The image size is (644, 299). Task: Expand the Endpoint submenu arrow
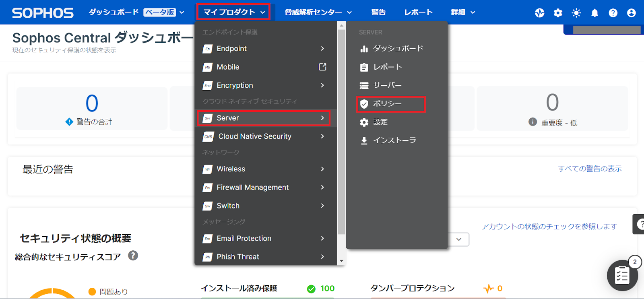tap(322, 49)
